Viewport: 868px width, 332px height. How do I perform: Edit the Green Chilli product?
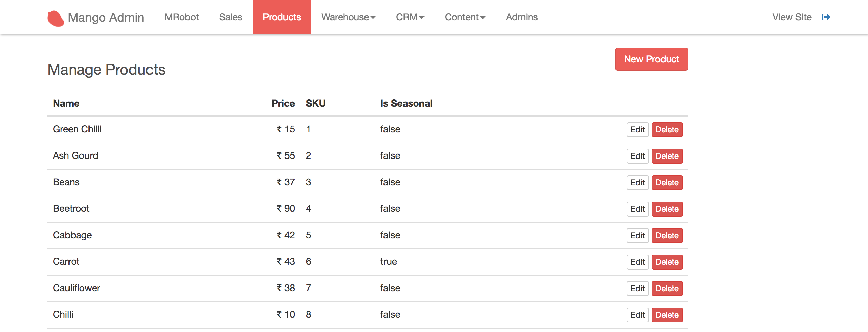click(637, 130)
